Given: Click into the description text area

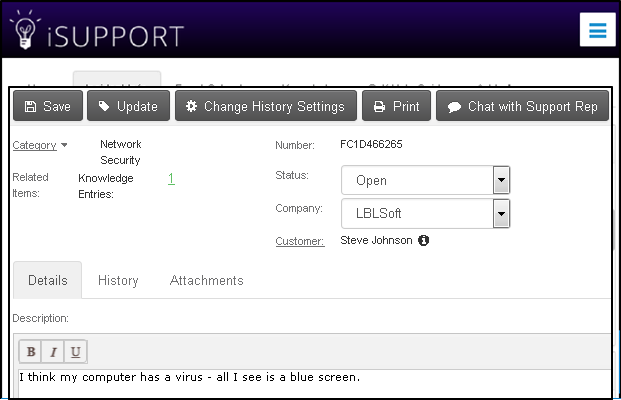Looking at the screenshot, I should coord(314,383).
